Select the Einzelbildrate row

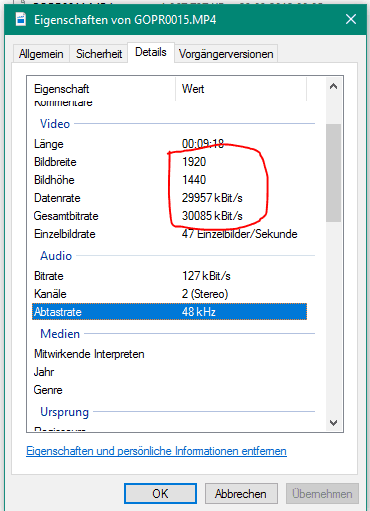169,234
